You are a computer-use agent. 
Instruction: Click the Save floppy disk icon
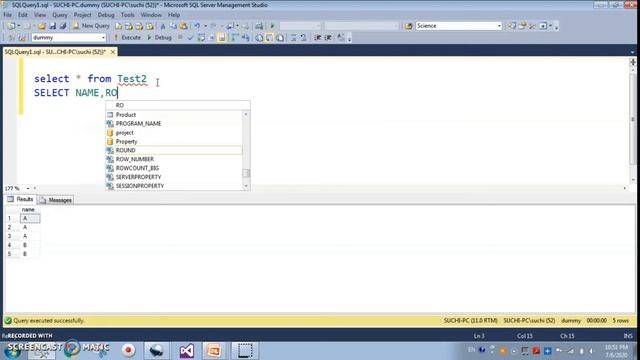52,26
